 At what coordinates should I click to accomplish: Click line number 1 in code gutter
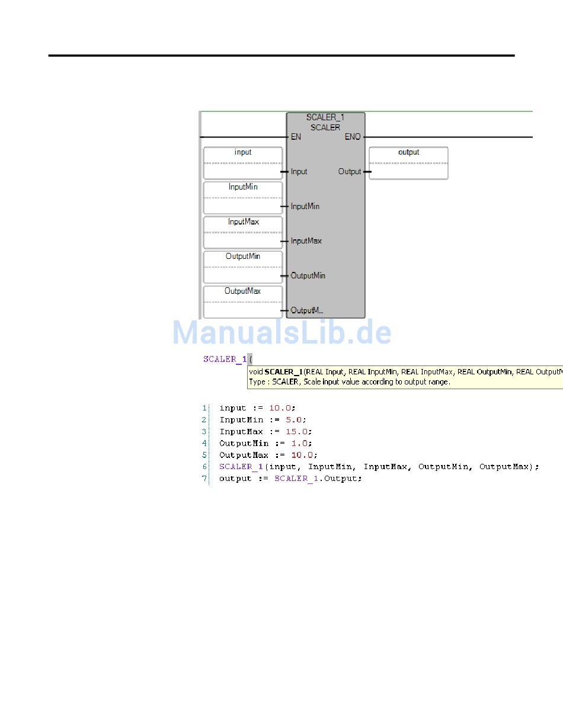[x=204, y=408]
